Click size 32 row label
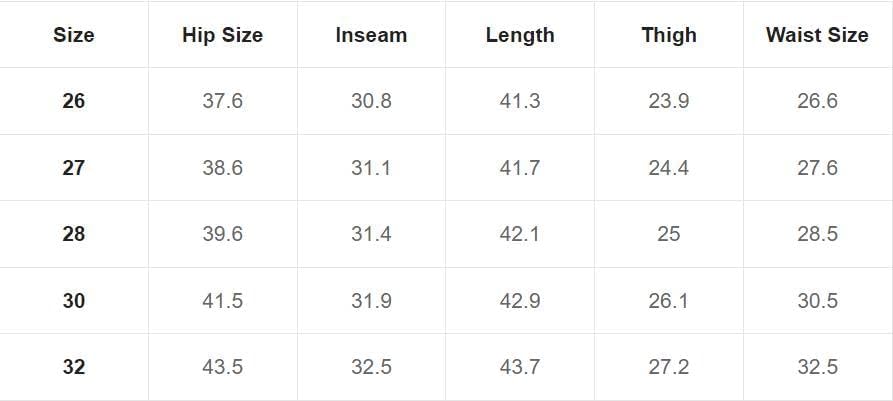 [x=73, y=367]
